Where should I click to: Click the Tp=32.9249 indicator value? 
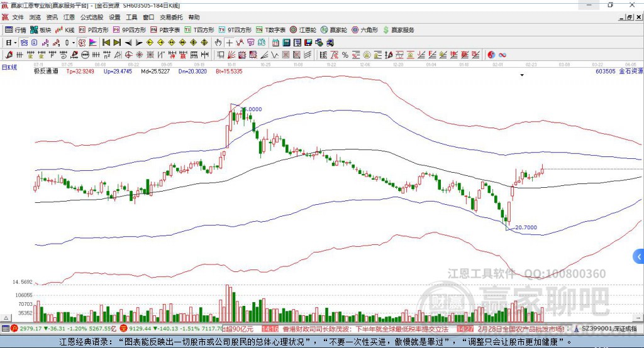tap(80, 72)
